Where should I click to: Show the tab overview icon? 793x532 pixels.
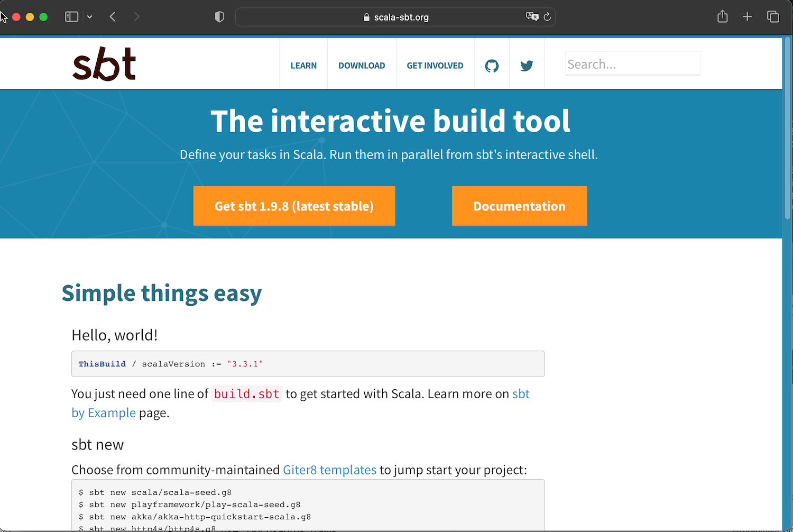pos(773,17)
